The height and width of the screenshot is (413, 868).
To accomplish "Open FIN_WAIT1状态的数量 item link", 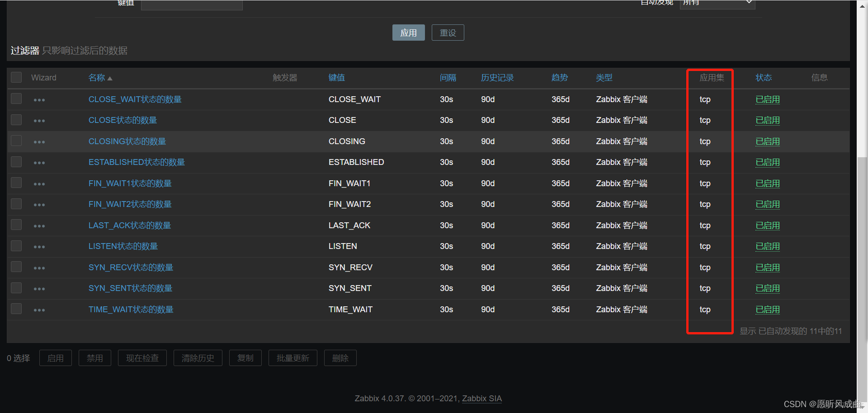I will (130, 183).
